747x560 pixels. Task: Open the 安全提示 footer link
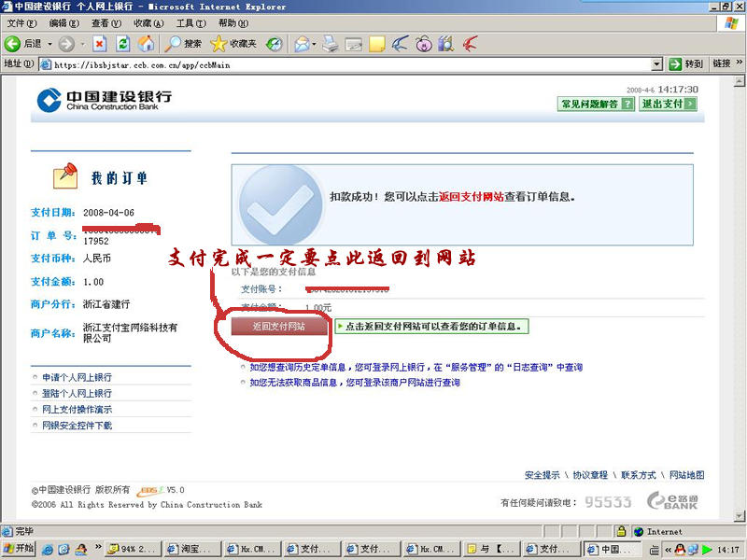point(543,475)
